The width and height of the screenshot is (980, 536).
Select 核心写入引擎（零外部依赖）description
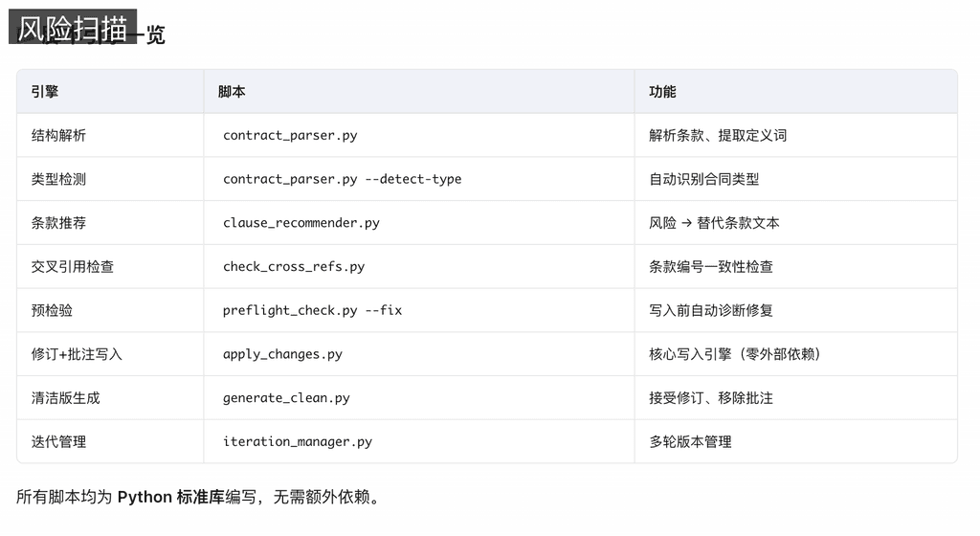[x=735, y=354]
